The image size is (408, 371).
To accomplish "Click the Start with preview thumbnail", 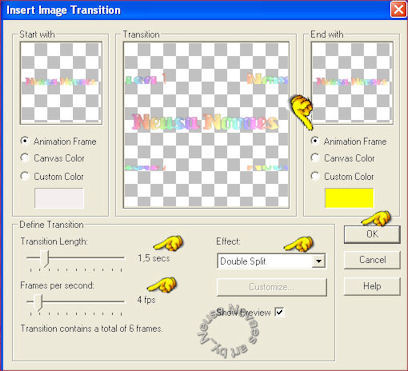I will coord(61,83).
